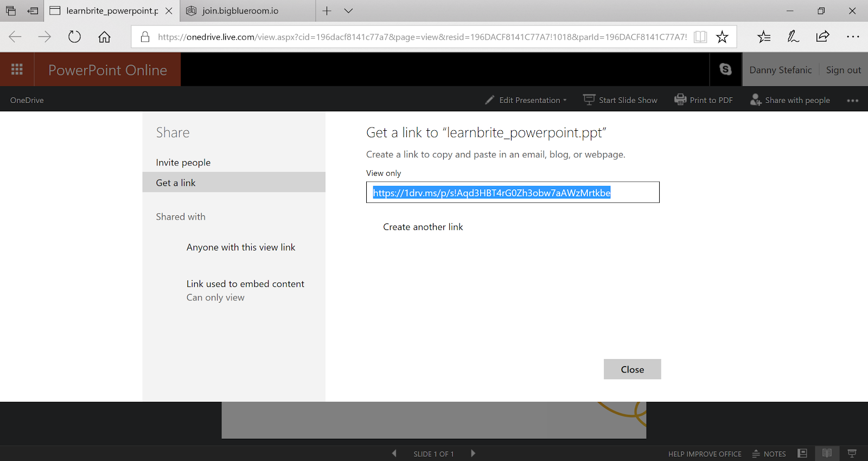This screenshot has height=461, width=868.
Task: Open the favorites hub icon
Action: tap(764, 37)
